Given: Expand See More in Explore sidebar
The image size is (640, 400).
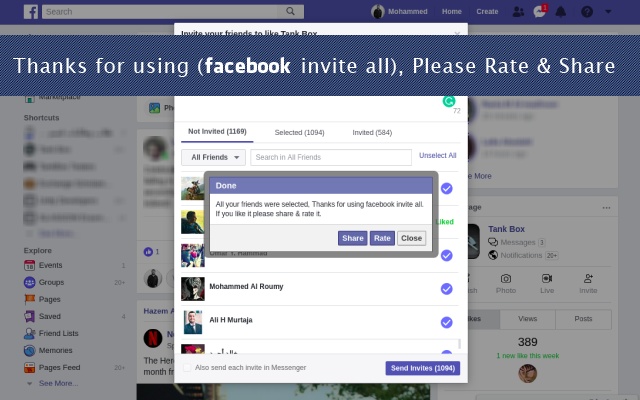Looking at the screenshot, I should click(x=58, y=383).
